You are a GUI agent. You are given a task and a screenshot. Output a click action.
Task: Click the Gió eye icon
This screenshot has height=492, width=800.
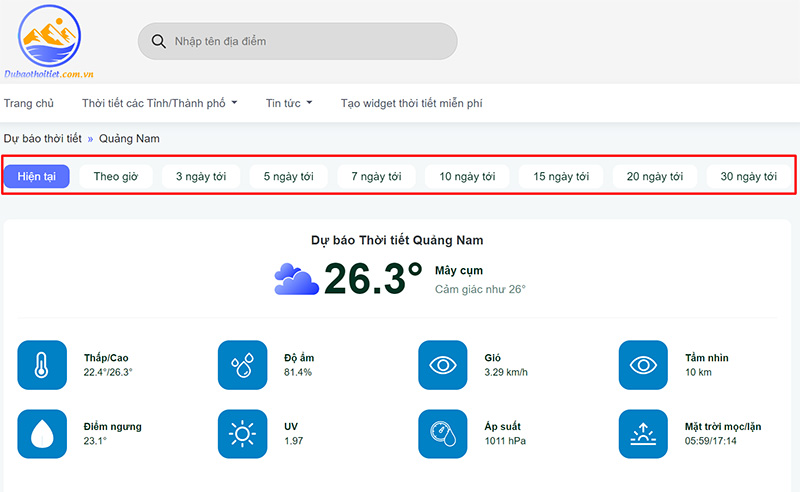pos(443,365)
